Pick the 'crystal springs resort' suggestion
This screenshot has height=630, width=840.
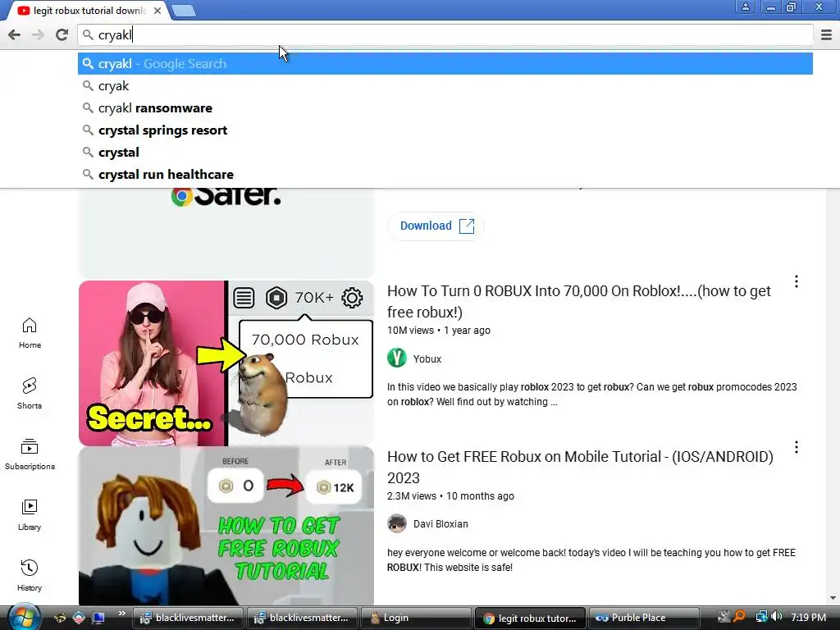coord(445,130)
